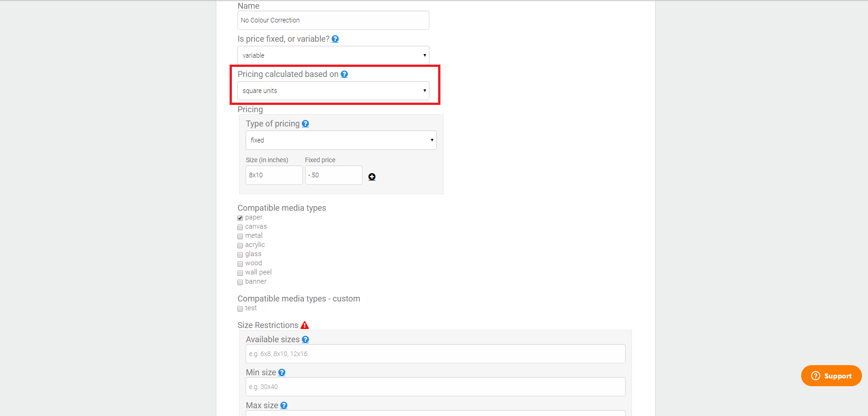
Task: Open help icon beside Pricing calculated based on
Action: (344, 74)
